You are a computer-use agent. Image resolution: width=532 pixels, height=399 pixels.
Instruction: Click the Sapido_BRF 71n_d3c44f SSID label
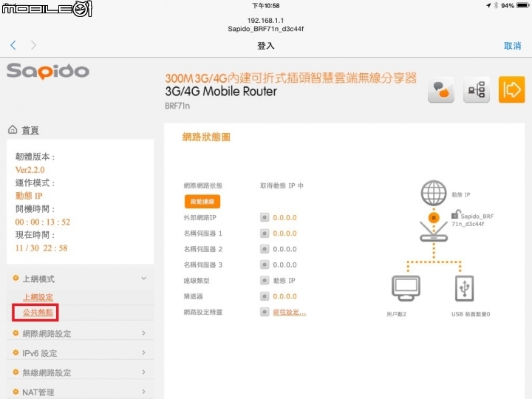point(473,220)
